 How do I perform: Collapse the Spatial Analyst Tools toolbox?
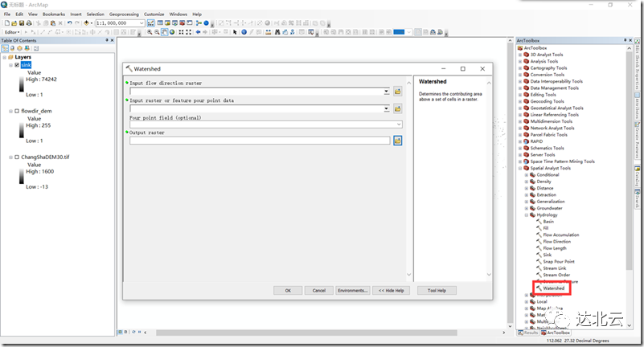point(520,168)
